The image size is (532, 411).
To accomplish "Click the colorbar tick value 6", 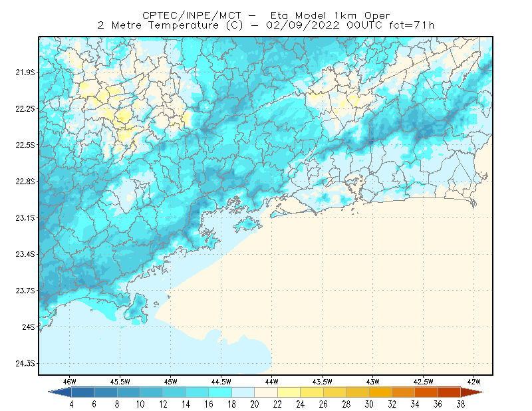I will [94, 404].
